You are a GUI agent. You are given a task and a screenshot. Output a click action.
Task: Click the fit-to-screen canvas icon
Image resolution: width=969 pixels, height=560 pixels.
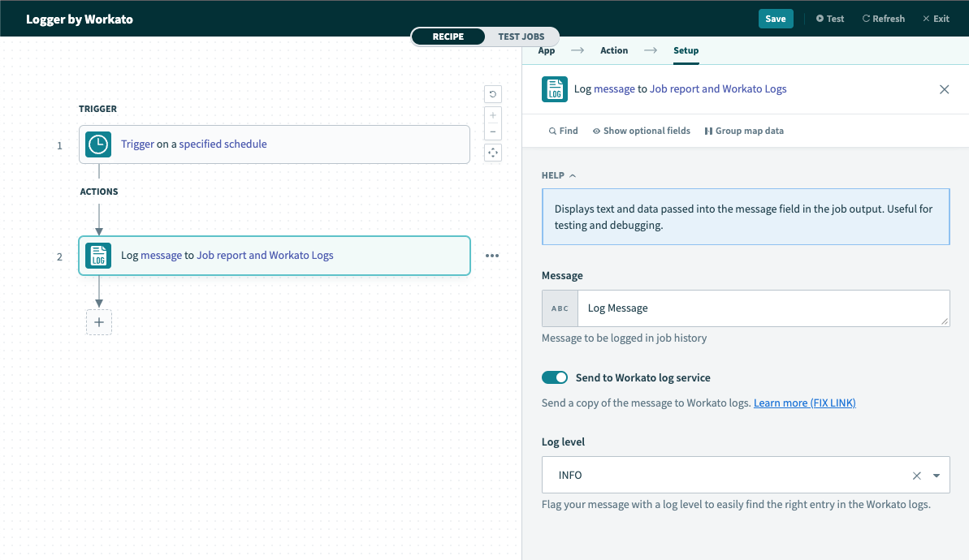tap(492, 153)
